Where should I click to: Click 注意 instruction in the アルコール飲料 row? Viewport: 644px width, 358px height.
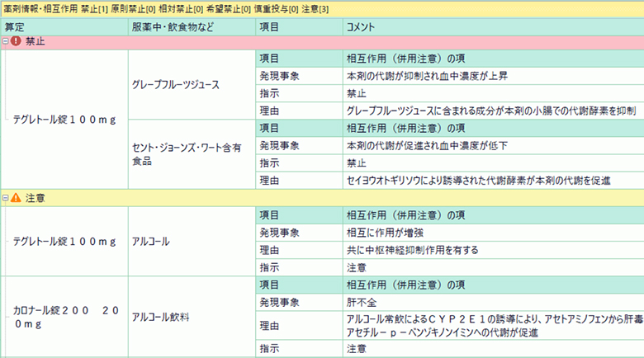click(356, 349)
